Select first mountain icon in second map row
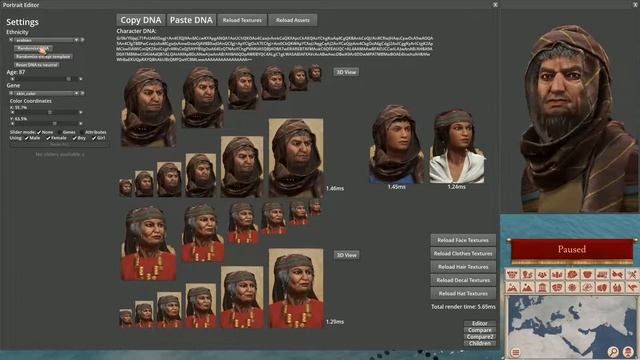The width and height of the screenshot is (640, 360). point(512,287)
